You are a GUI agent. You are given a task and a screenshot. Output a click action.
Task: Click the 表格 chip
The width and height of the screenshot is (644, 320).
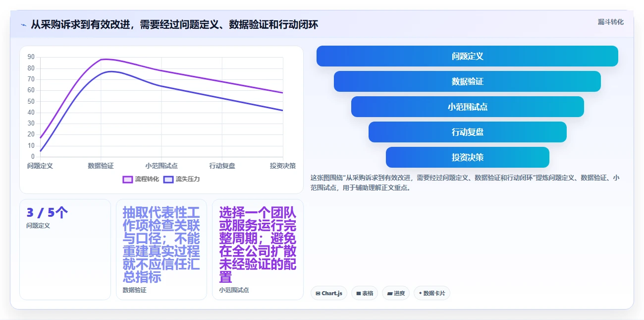click(365, 293)
